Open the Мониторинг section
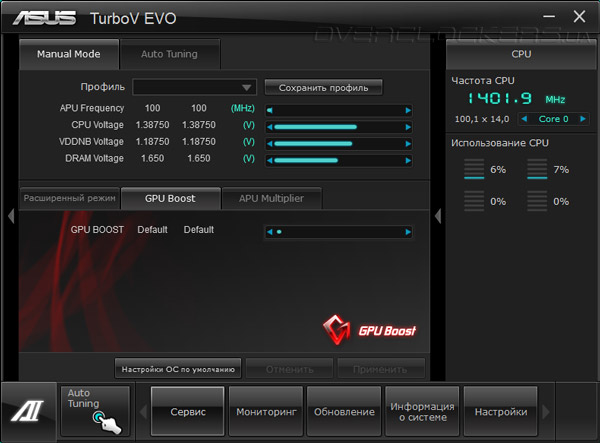Screen dimensions: 600x443 [266, 411]
